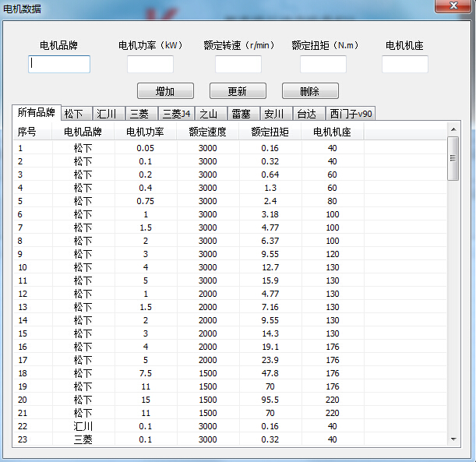Switch to the 所有品牌 tab
Image resolution: width=476 pixels, height=462 pixels.
coord(37,113)
